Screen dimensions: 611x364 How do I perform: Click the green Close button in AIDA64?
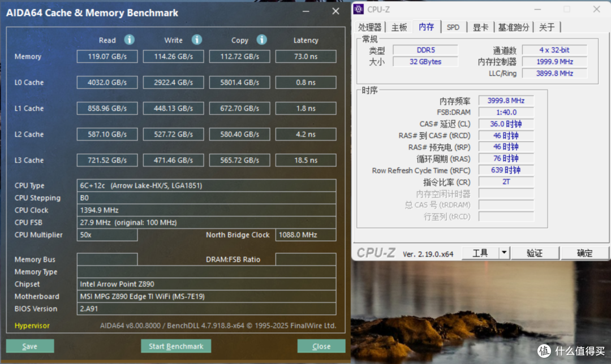coord(321,346)
